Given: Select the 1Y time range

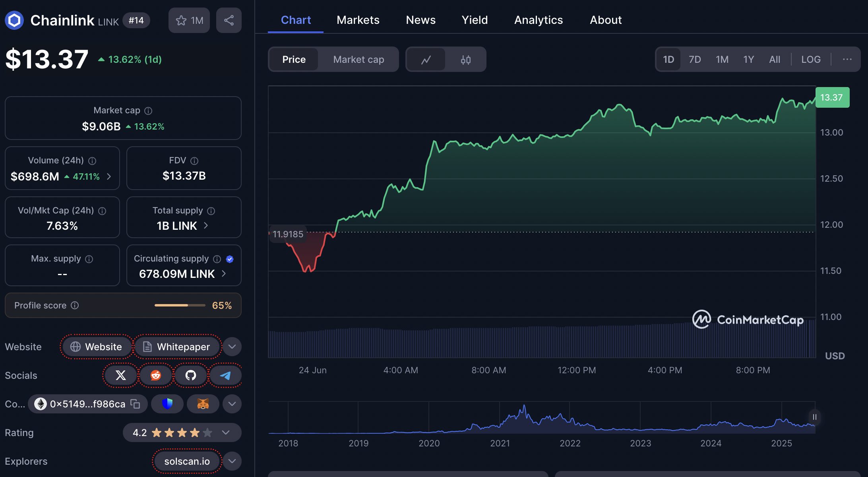Looking at the screenshot, I should point(749,59).
